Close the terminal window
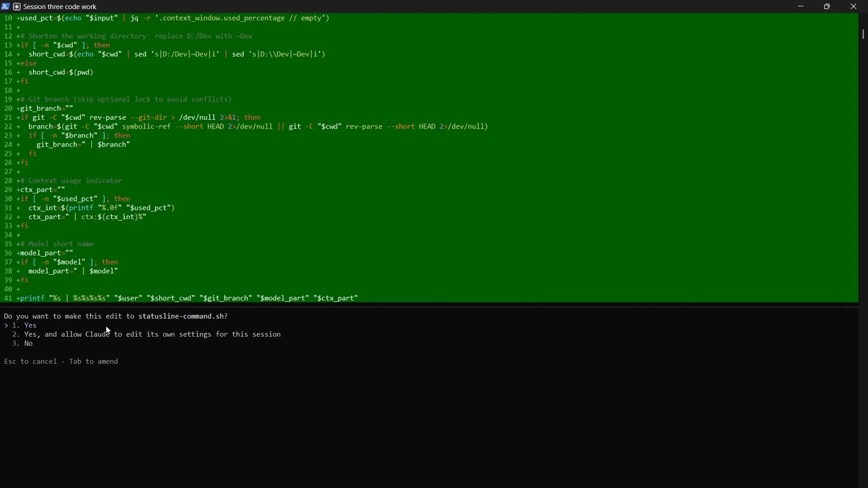868x488 pixels. [x=854, y=7]
